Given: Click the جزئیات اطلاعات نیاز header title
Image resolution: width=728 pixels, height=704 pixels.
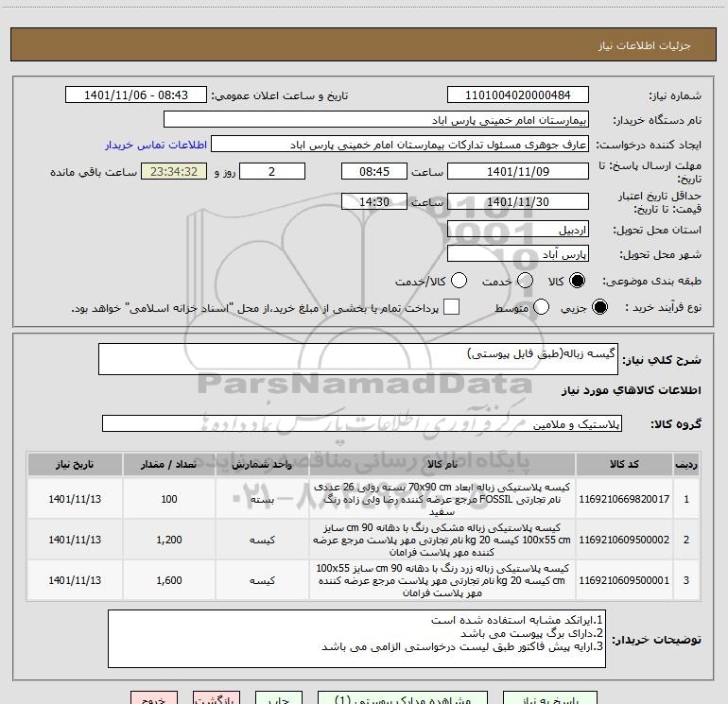Looking at the screenshot, I should click(645, 45).
